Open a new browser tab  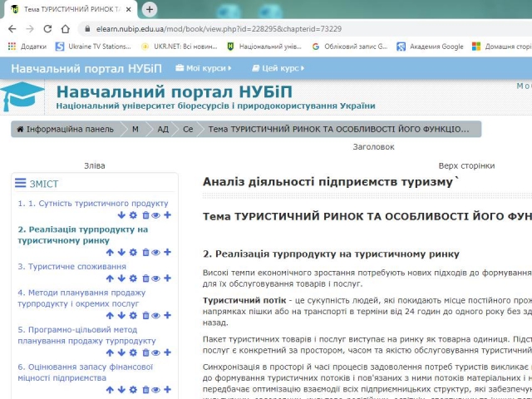pos(150,9)
